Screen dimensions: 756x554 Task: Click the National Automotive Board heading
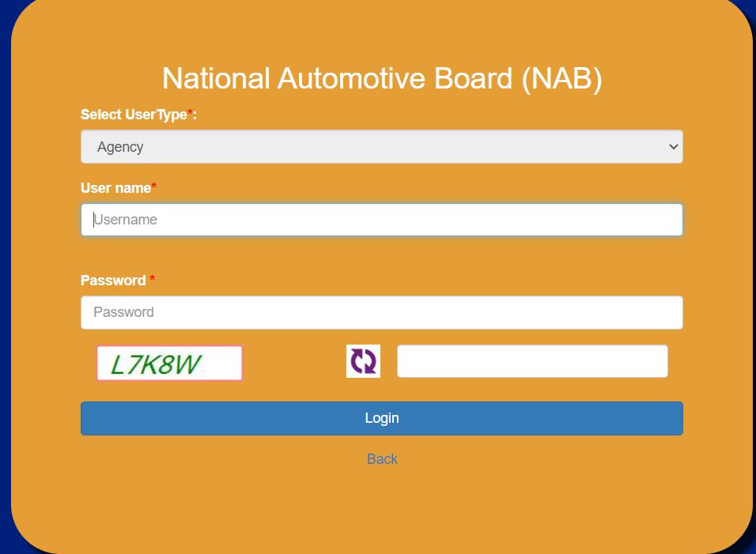tap(382, 78)
